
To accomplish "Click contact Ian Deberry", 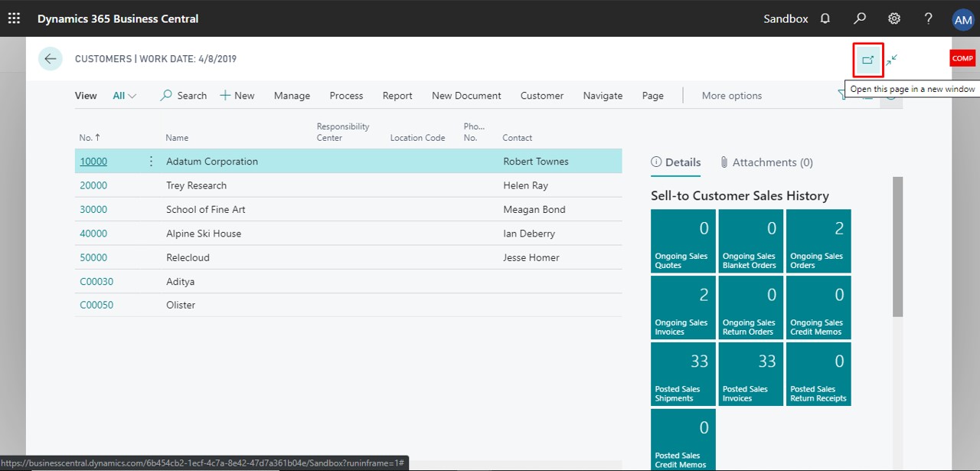I will coord(529,234).
